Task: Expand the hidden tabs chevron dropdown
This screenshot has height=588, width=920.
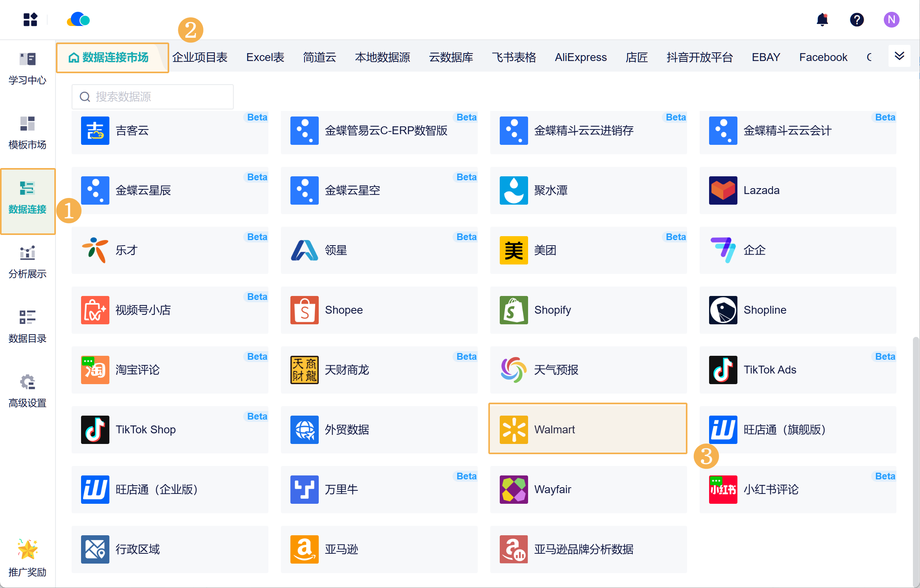Action: [899, 56]
